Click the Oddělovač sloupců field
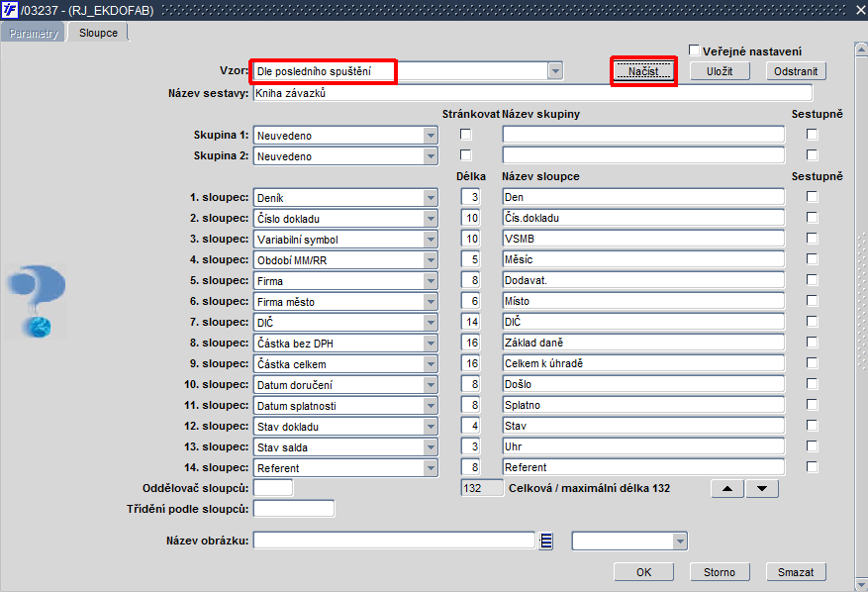Viewport: 868px width, 592px height. (x=273, y=488)
